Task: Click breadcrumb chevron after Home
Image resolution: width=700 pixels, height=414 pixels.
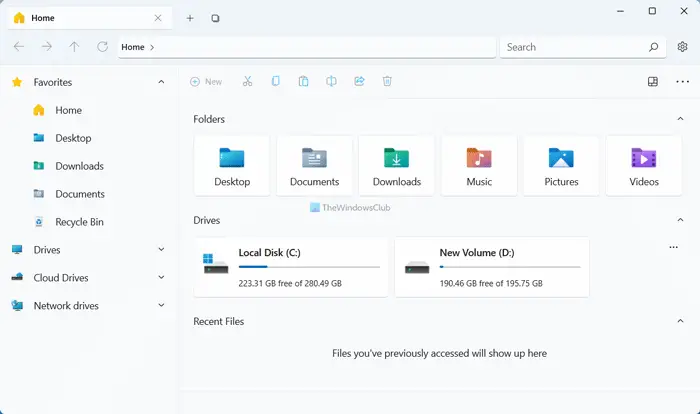Action: point(152,47)
